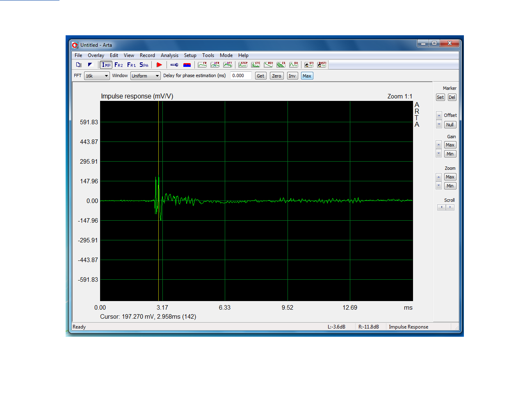Open the Mode menu
Viewport: 525px width, 420px height.
(x=226, y=55)
